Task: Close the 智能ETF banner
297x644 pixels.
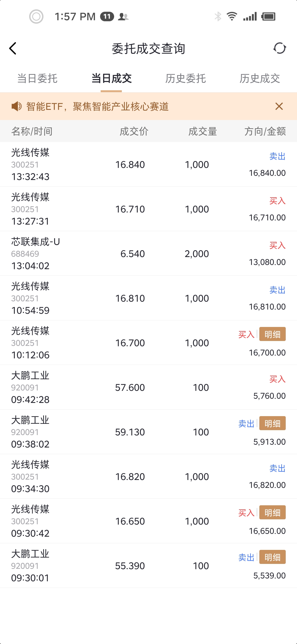Action: tap(279, 106)
